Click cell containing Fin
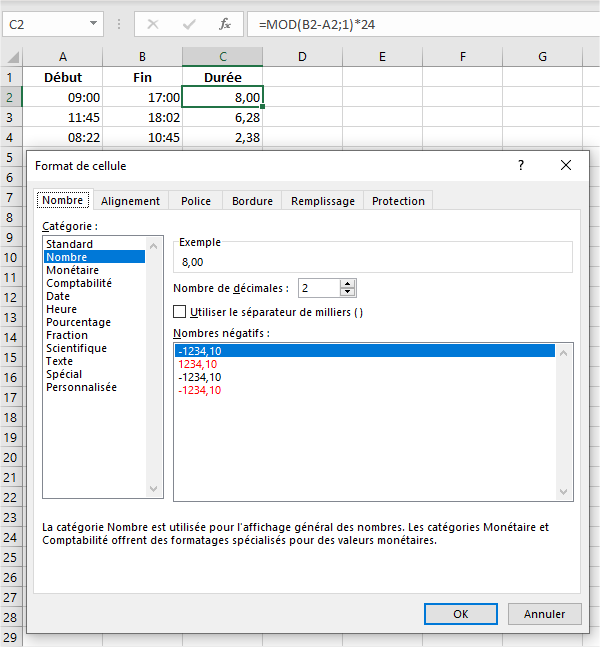Viewport: 600px width, 647px height. pos(142,77)
